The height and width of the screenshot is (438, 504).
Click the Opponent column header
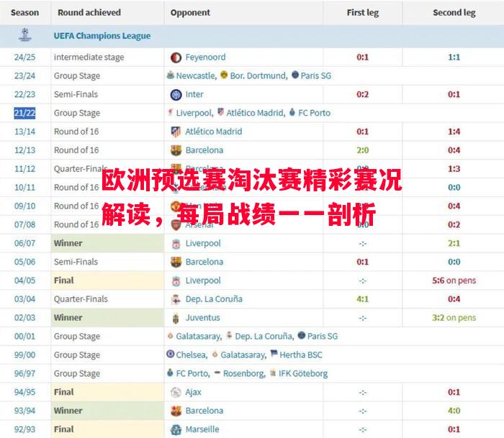pyautogui.click(x=190, y=12)
